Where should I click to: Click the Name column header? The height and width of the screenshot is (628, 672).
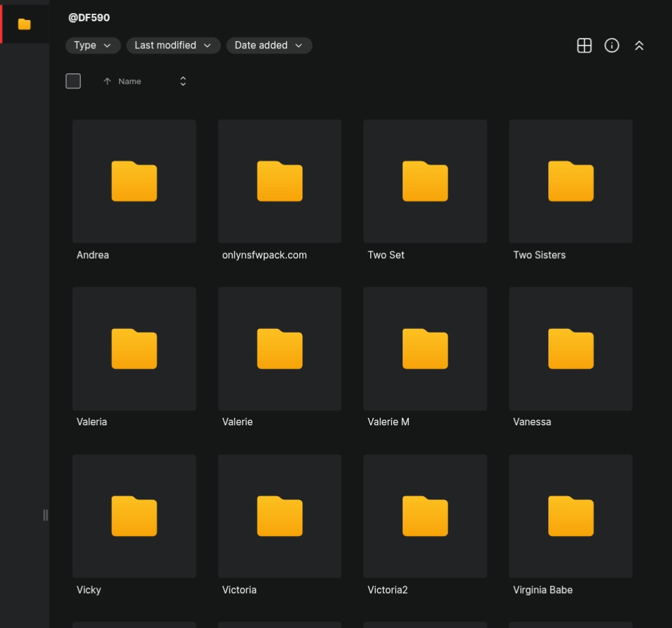pos(129,81)
